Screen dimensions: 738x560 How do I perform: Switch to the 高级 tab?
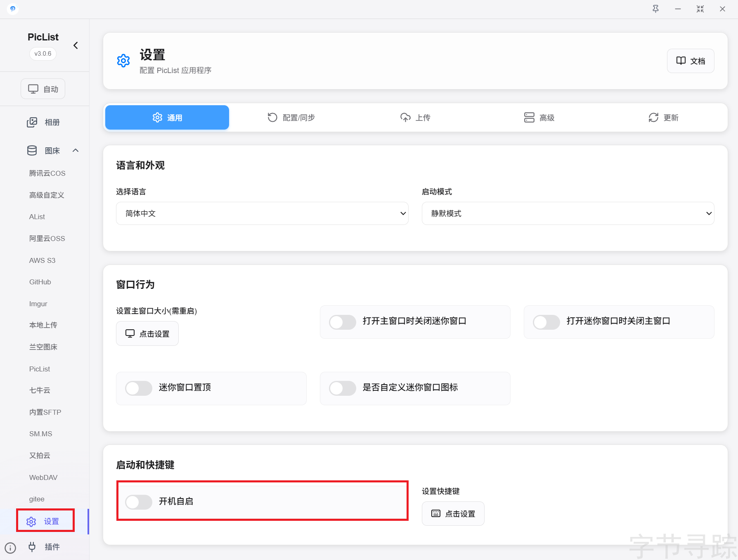pos(539,118)
